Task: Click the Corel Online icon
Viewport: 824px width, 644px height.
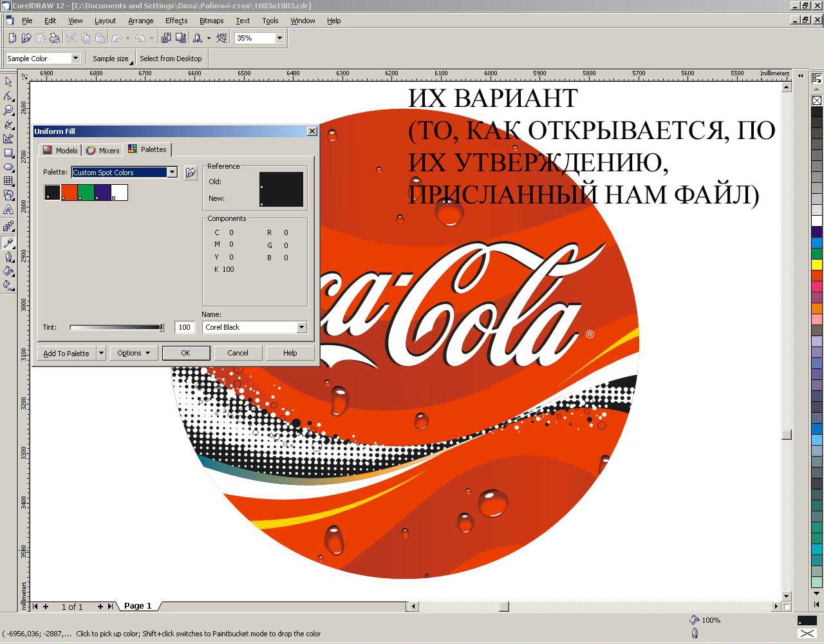Action: pos(222,38)
